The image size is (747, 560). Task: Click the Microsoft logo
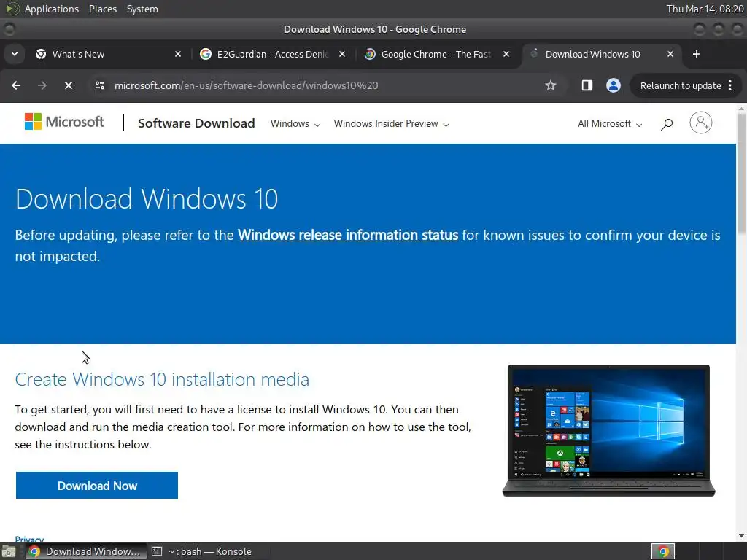64,122
